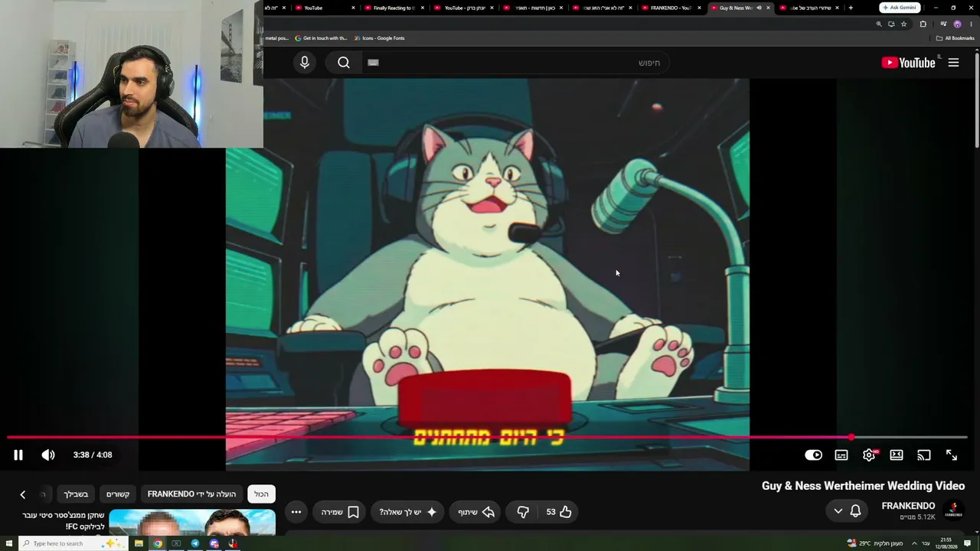This screenshot has height=551, width=980.
Task: Switch to theater mode
Action: 897,455
